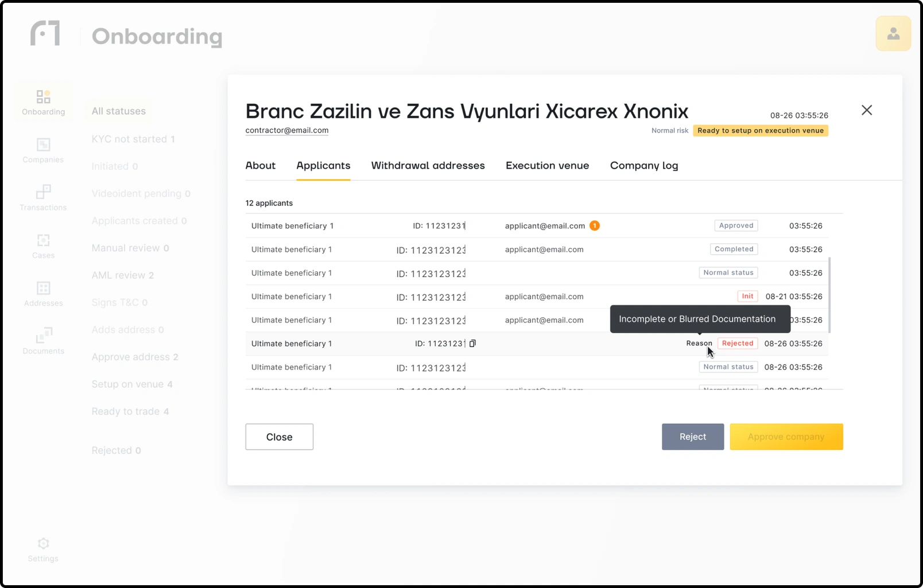The width and height of the screenshot is (923, 588).
Task: Click applicant@email.com in the Completed row
Action: (x=544, y=250)
